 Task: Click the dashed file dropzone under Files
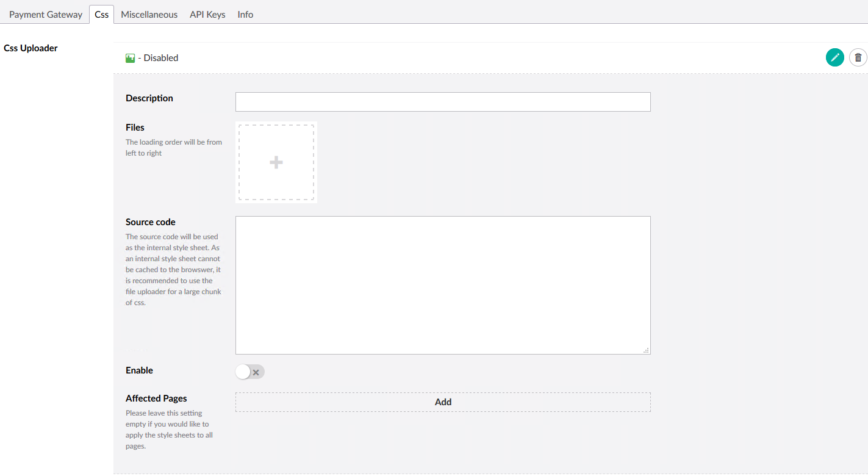point(276,162)
